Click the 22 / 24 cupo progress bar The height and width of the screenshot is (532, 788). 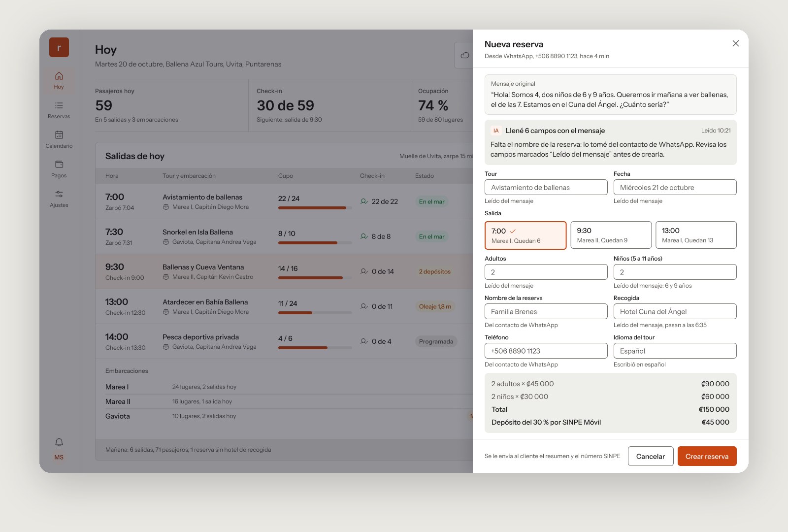(x=315, y=208)
